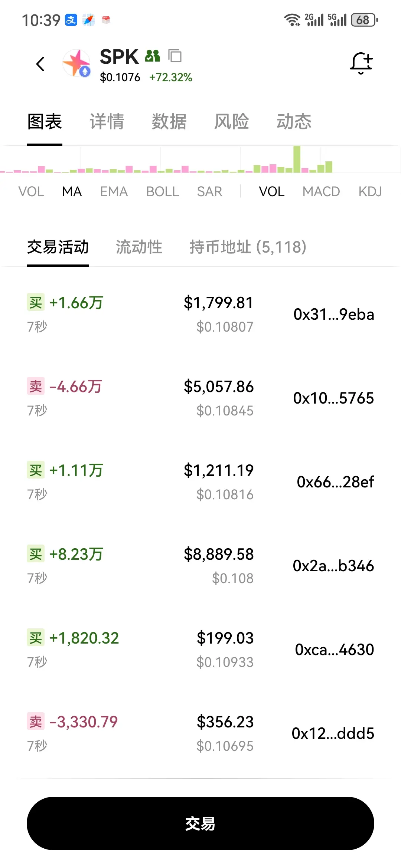Tap the green 买 tag on the +1.66万 trade

(36, 302)
